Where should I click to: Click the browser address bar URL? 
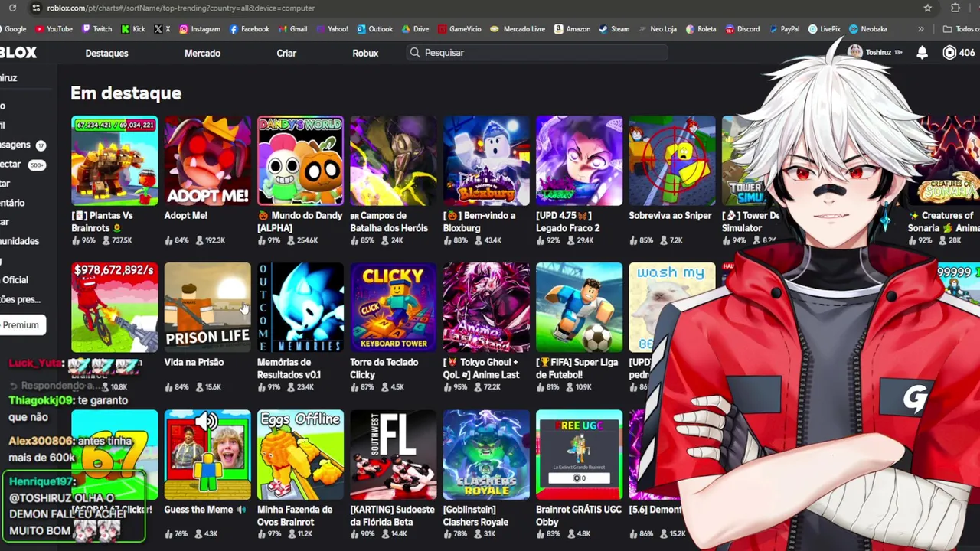pos(181,8)
